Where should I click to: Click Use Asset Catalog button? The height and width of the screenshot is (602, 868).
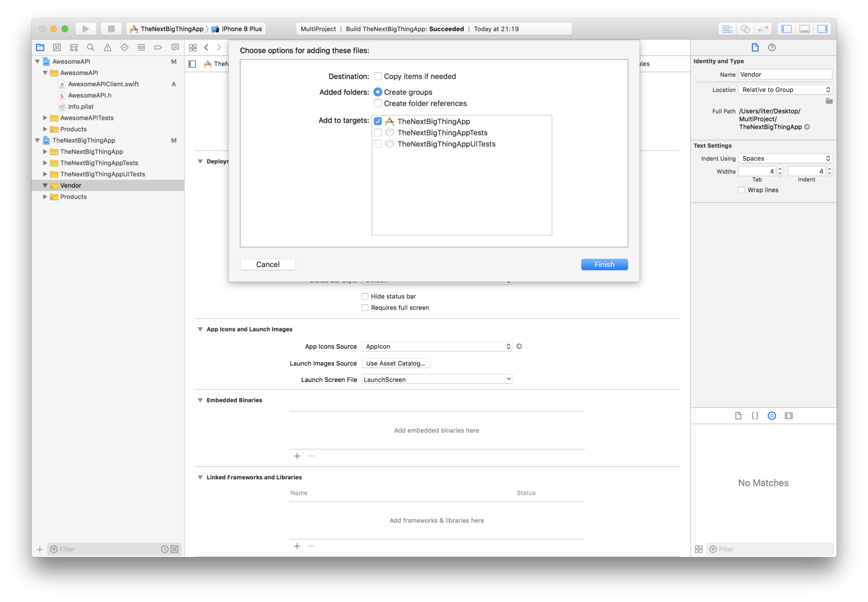pyautogui.click(x=395, y=364)
